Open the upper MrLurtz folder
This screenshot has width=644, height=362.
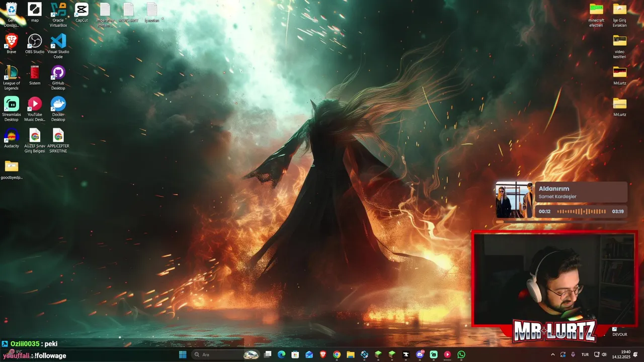[620, 75]
